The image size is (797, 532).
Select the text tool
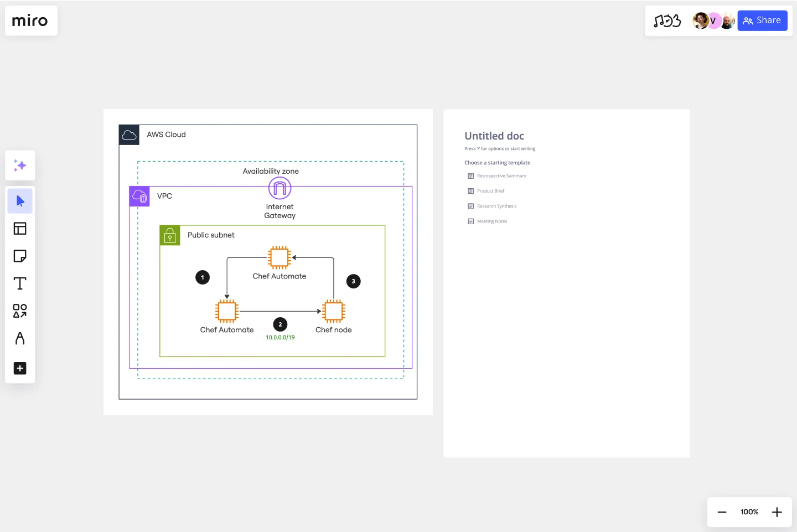20,283
